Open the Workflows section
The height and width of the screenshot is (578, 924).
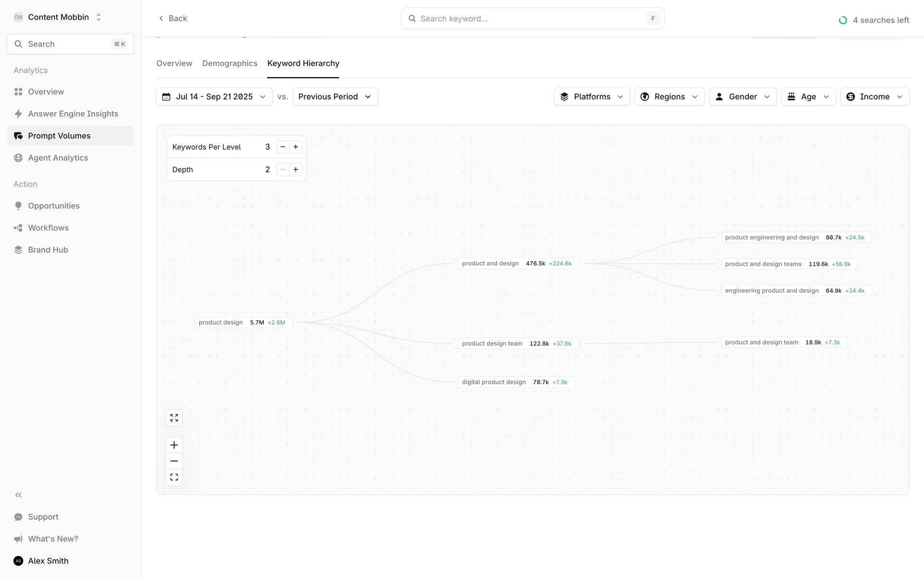tap(48, 228)
